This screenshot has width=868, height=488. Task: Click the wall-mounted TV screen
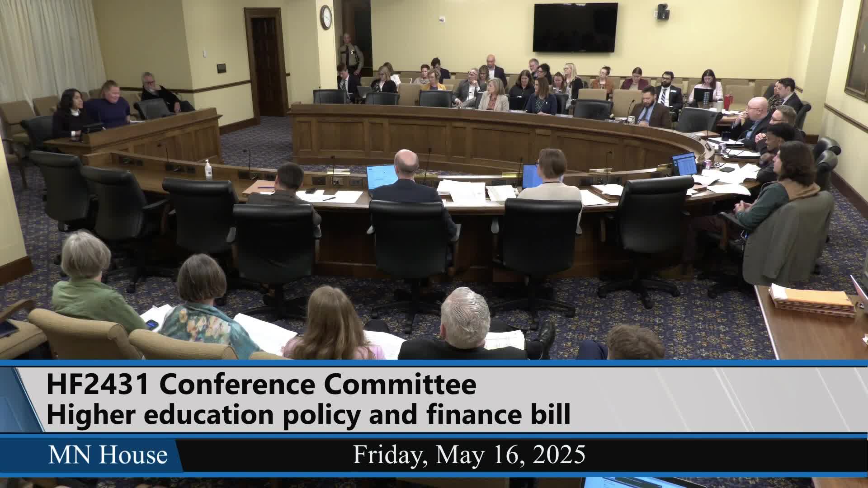(575, 27)
